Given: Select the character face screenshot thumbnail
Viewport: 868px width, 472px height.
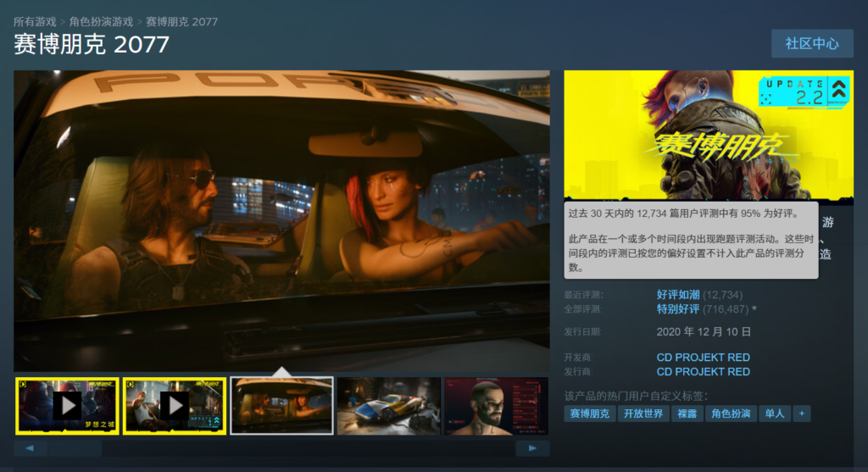Looking at the screenshot, I should pos(496,406).
